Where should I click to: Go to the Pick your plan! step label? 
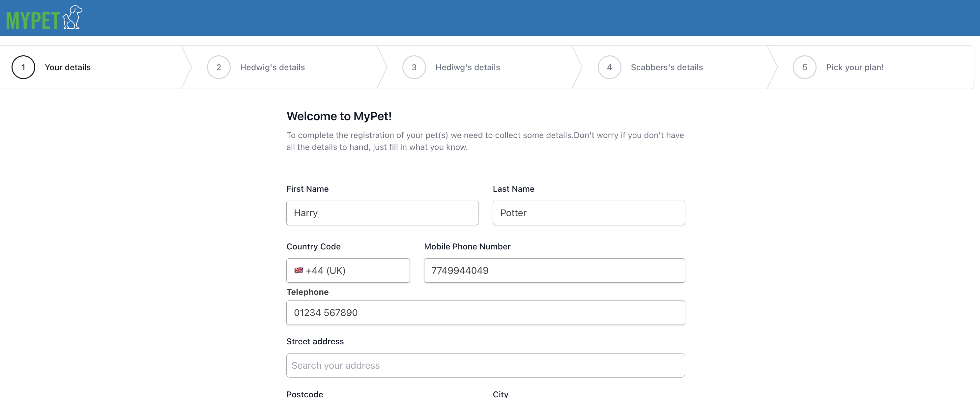pos(855,67)
